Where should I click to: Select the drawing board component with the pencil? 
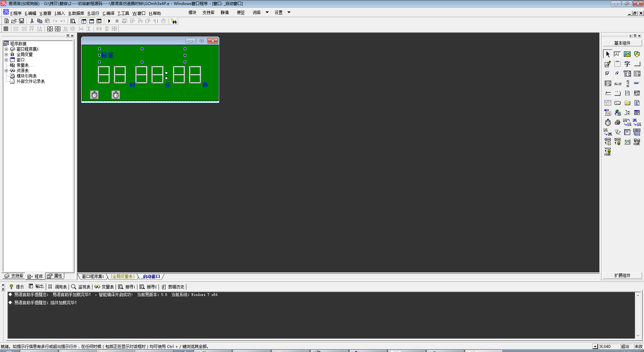[x=608, y=64]
